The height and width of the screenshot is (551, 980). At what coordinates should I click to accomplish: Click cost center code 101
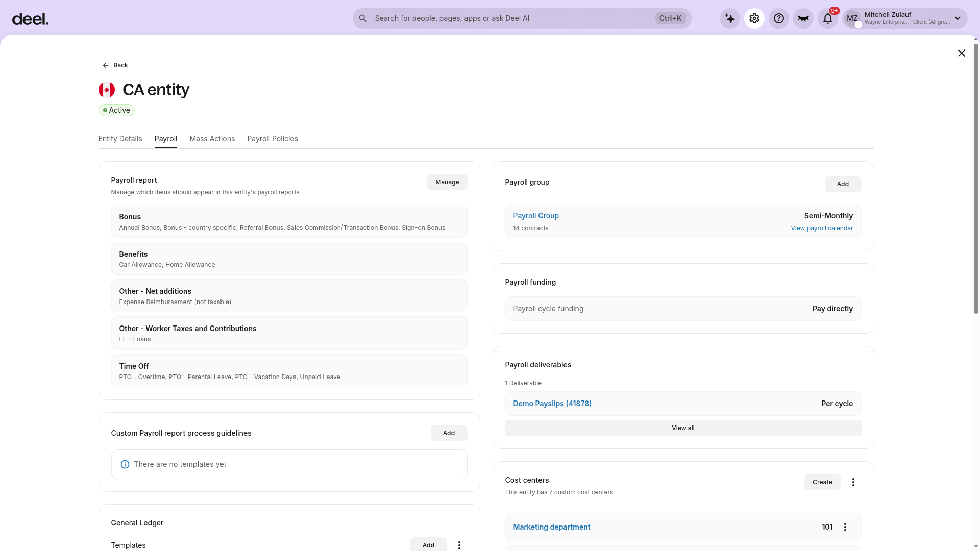(x=827, y=527)
